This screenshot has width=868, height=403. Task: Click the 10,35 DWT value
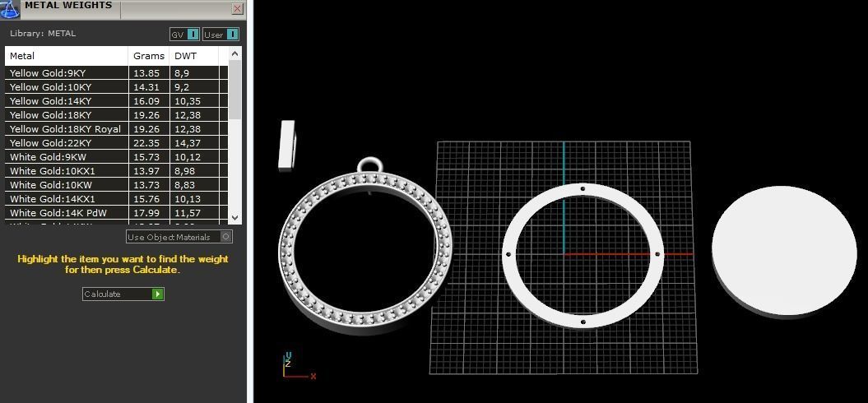point(188,101)
